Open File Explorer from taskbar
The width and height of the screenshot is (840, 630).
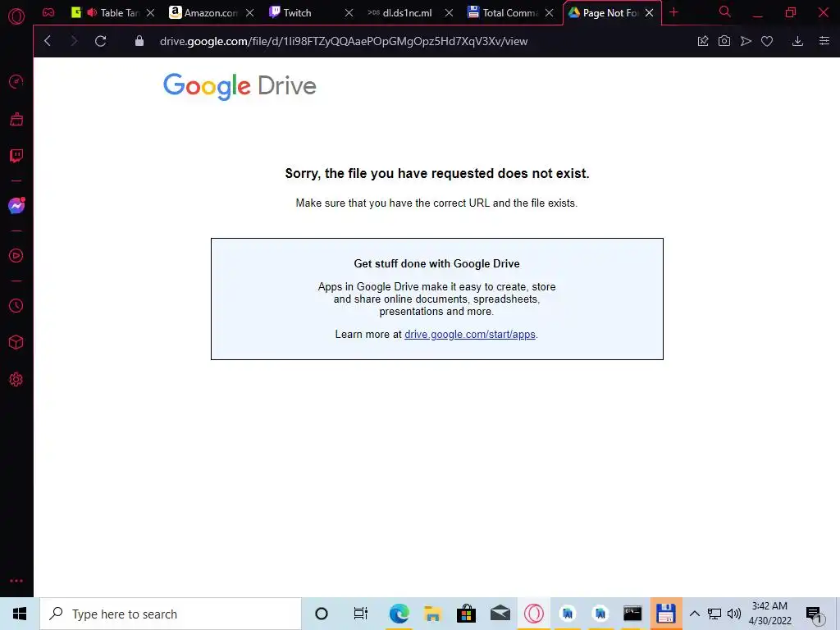point(433,614)
